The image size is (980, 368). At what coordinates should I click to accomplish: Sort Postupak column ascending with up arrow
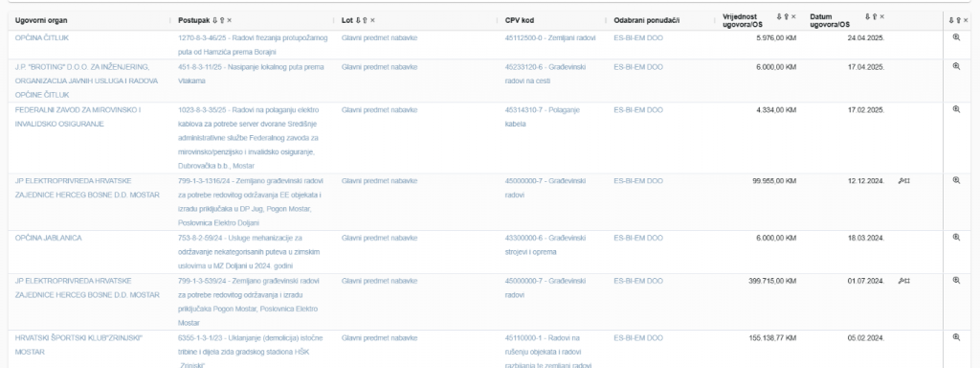point(222,21)
